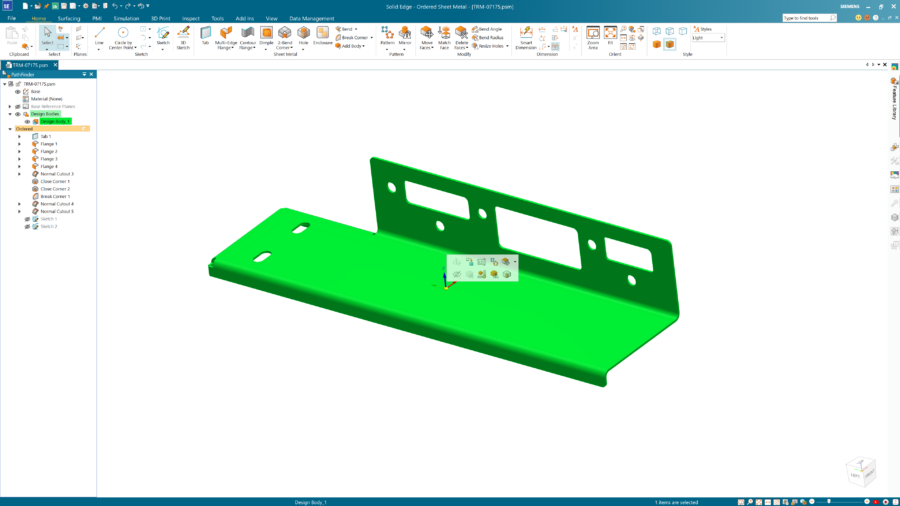The height and width of the screenshot is (506, 900).
Task: Toggle visibility of Base Reference Planes
Action: coord(18,106)
